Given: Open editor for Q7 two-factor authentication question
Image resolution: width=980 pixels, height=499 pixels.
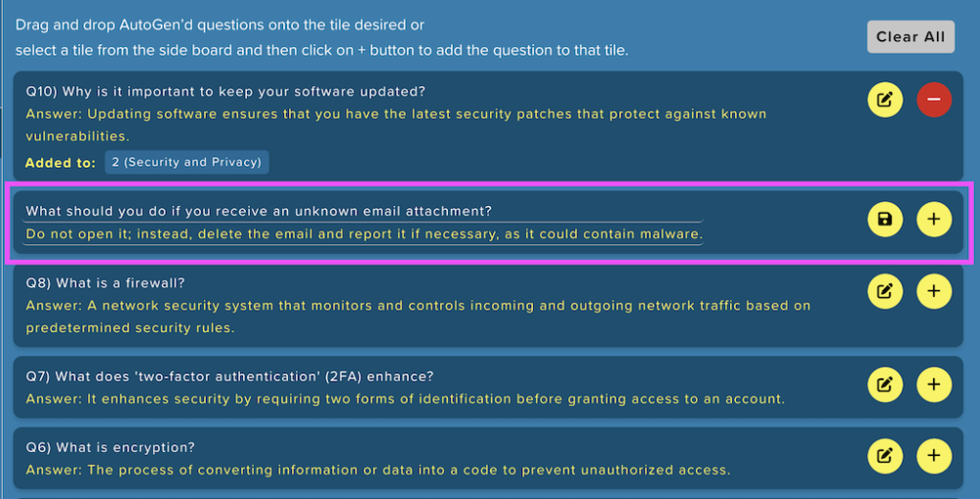Looking at the screenshot, I should 885,385.
